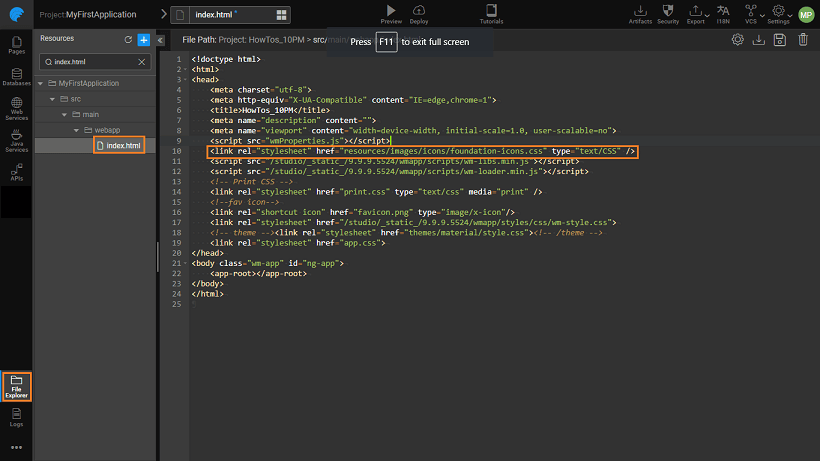820x461 pixels.
Task: Refresh the Resources tree
Action: pos(128,39)
